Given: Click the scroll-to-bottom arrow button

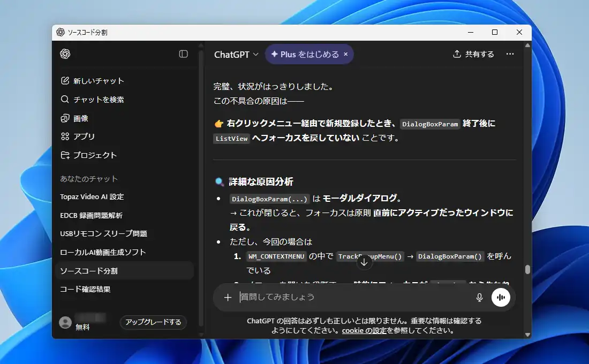Looking at the screenshot, I should 364,262.
